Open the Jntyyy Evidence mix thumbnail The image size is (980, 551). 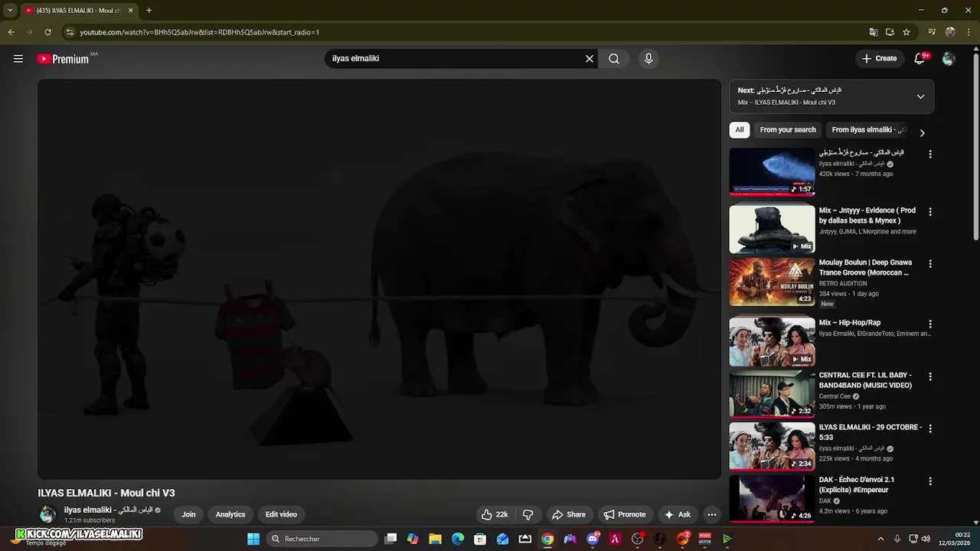coord(772,230)
